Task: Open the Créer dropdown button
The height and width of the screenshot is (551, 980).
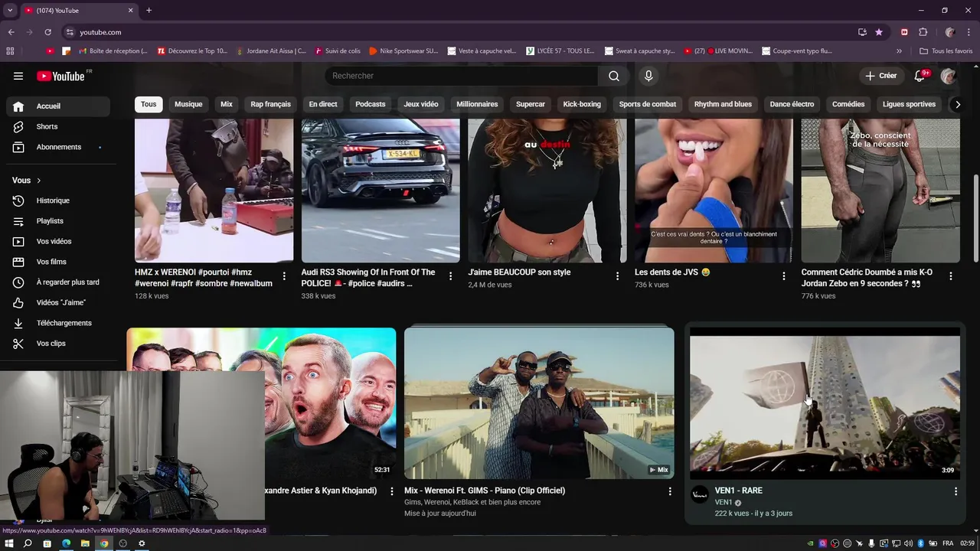Action: click(x=880, y=76)
